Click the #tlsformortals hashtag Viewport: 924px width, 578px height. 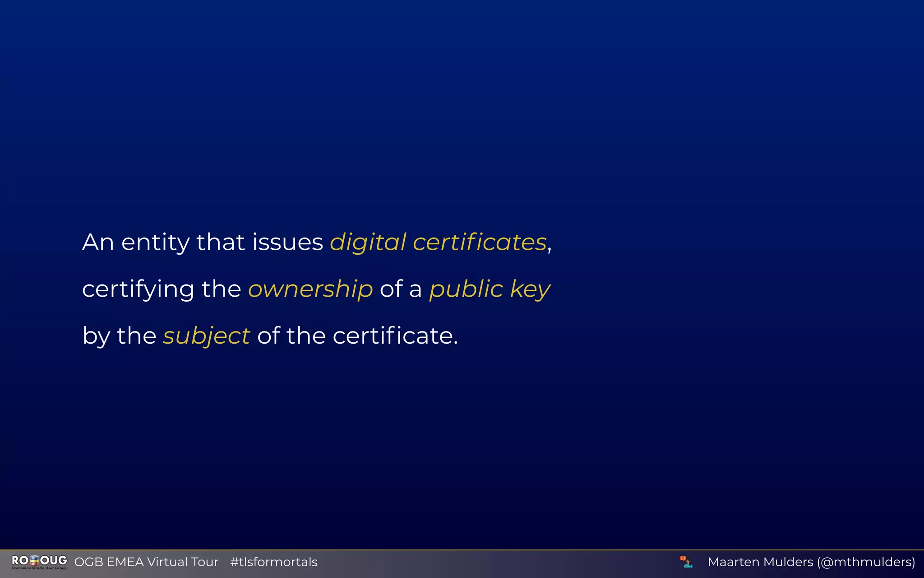[x=274, y=562]
